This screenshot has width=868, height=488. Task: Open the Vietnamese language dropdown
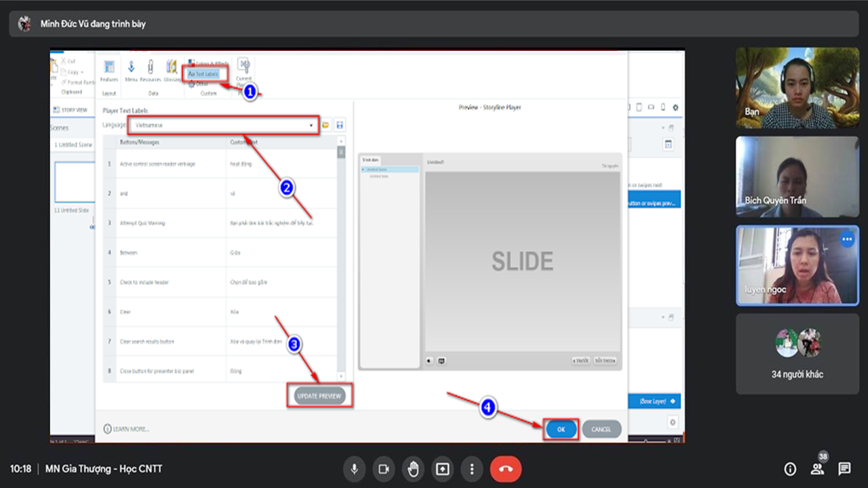pyautogui.click(x=224, y=125)
